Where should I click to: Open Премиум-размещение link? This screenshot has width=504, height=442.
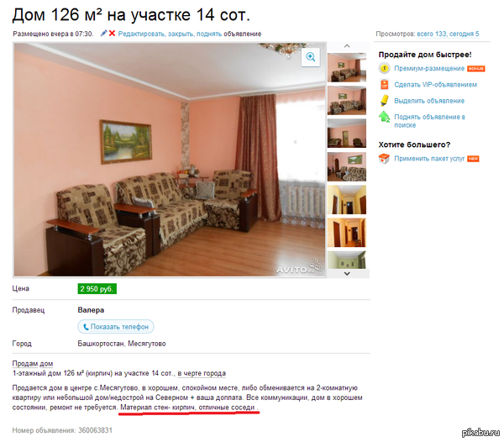click(429, 68)
